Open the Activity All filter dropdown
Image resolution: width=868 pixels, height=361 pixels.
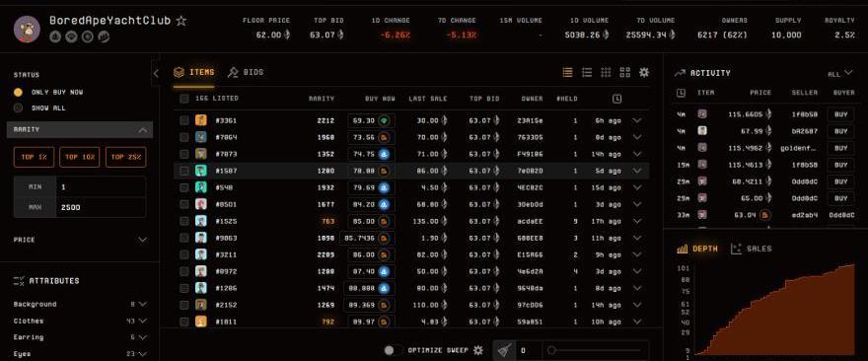click(840, 74)
